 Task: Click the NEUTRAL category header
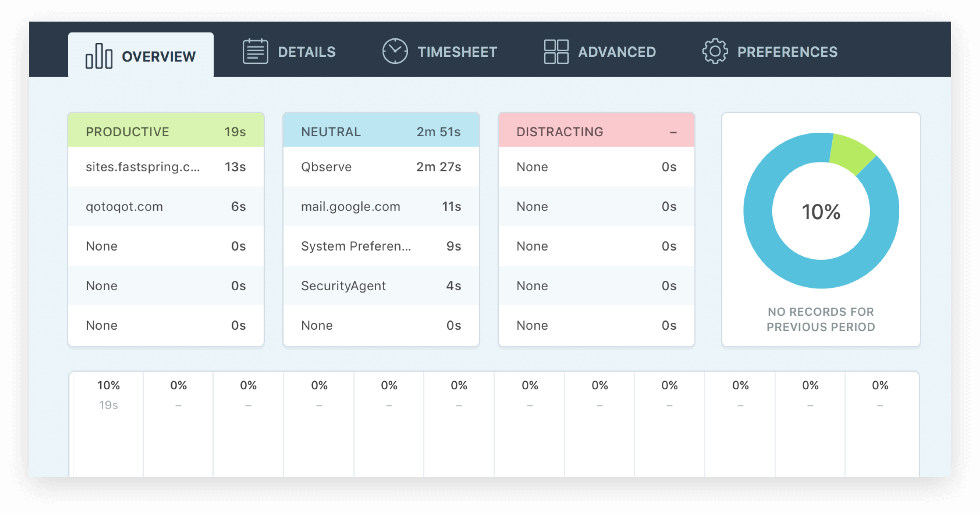pyautogui.click(x=381, y=131)
